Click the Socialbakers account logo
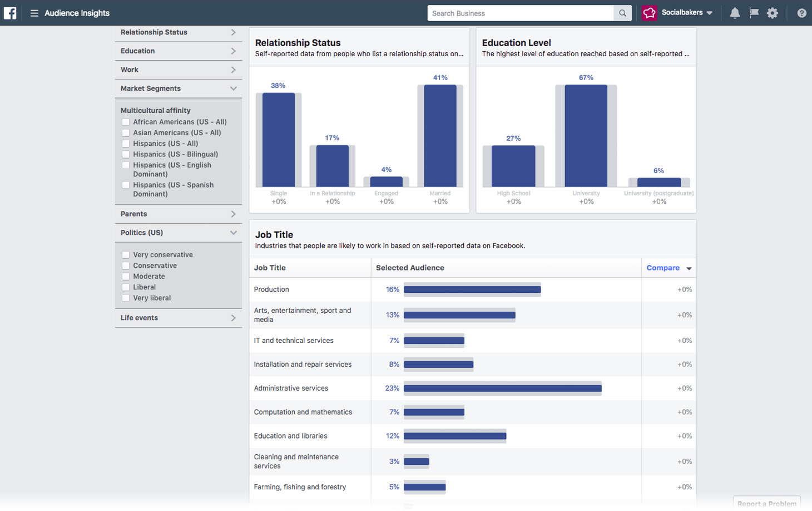812x511 pixels. click(649, 13)
